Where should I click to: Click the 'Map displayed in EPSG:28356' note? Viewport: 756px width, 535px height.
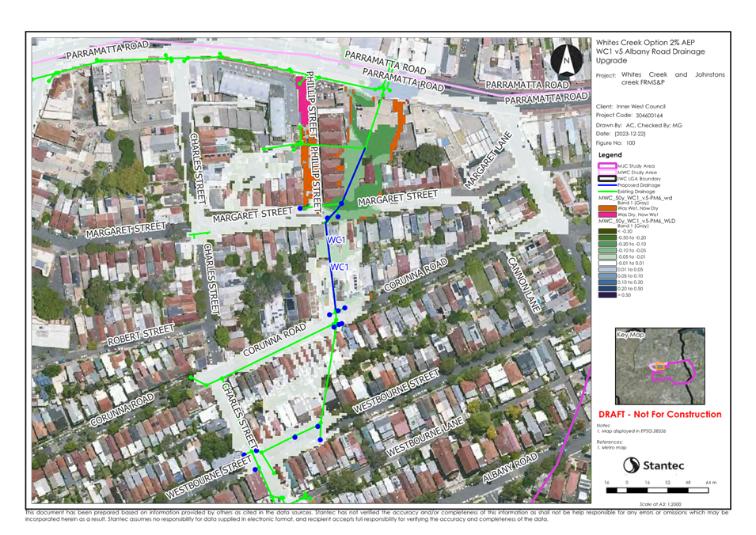[x=633, y=431]
